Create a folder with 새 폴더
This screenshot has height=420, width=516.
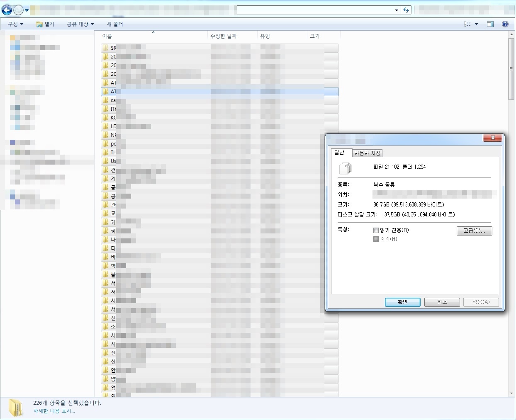pyautogui.click(x=115, y=24)
